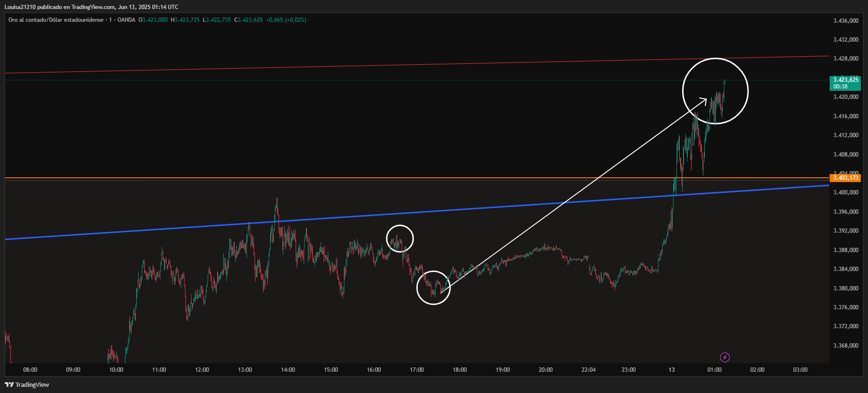Image resolution: width=868 pixels, height=393 pixels.
Task: Click the date label 13 on time axis
Action: 672,370
